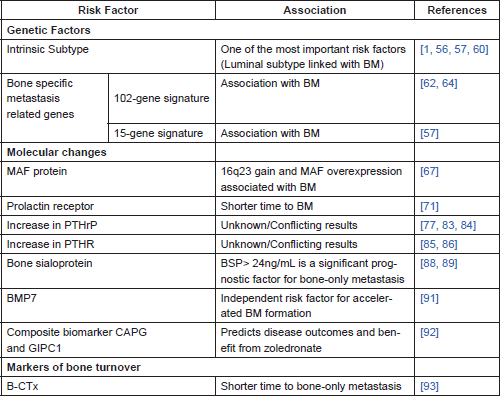Open references [77, 83, 84] for PTHrP
Screen dimensions: 500x396
[x=448, y=225]
